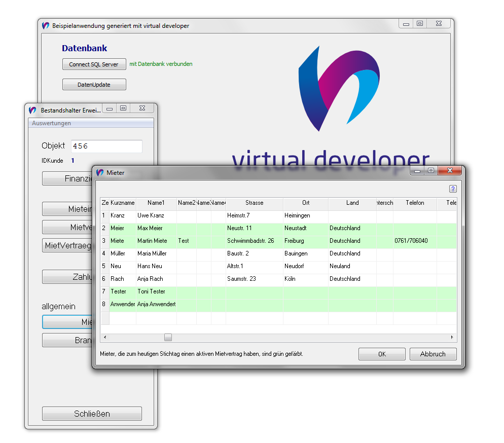Click the DatenUpdate button

tap(94, 85)
